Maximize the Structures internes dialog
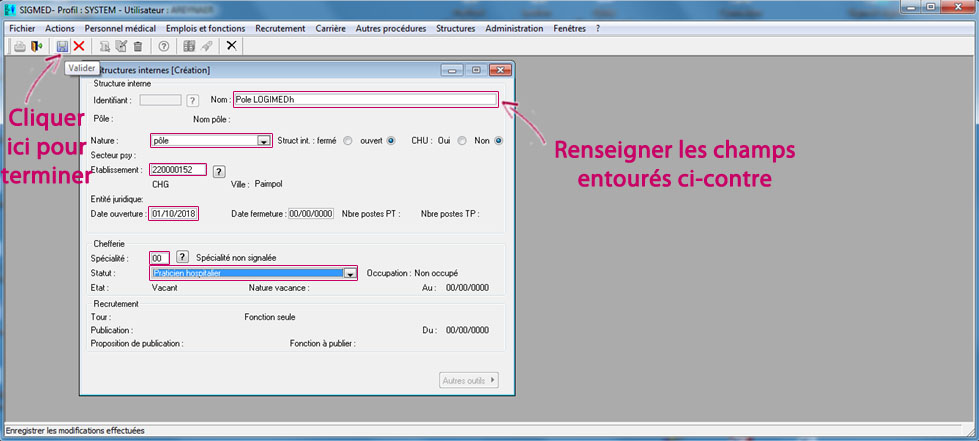Image resolution: width=979 pixels, height=441 pixels. (476, 70)
